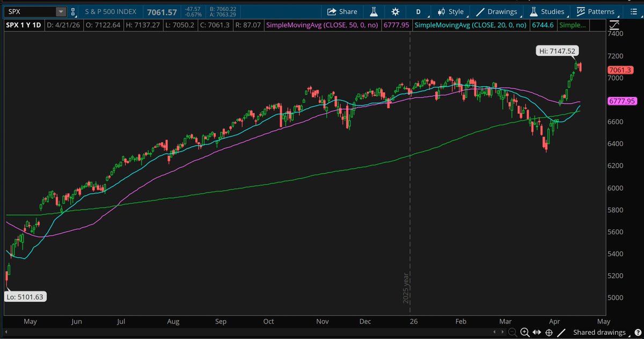The width and height of the screenshot is (644, 339).
Task: Open the SPX symbol dropdown arrow
Action: click(61, 11)
